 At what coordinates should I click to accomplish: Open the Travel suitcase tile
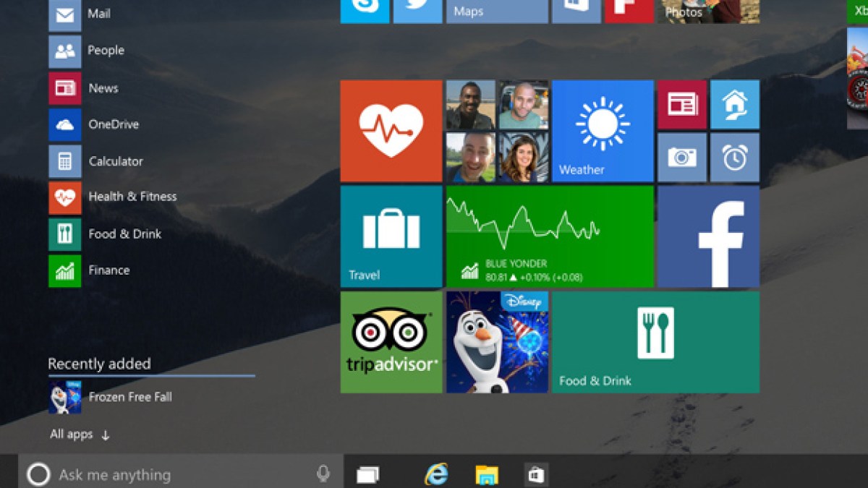391,236
